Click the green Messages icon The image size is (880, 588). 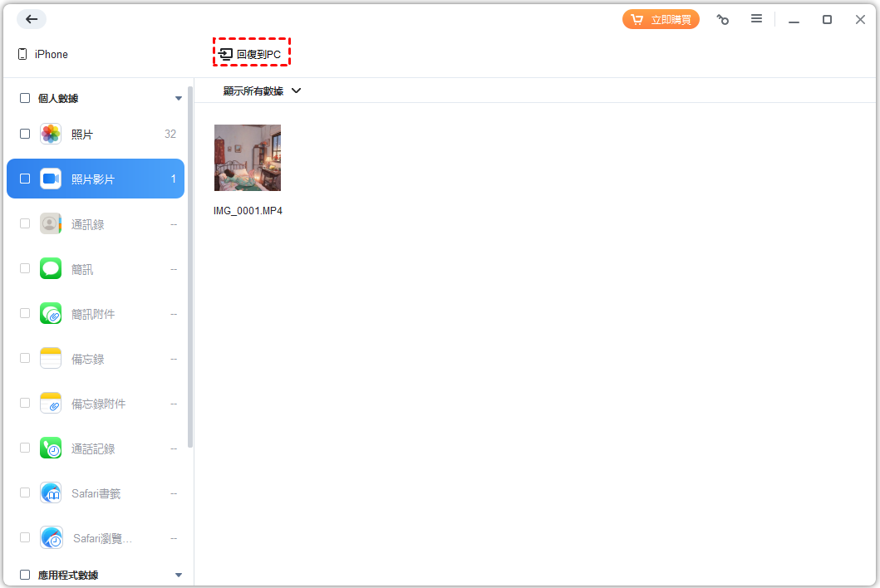51,268
